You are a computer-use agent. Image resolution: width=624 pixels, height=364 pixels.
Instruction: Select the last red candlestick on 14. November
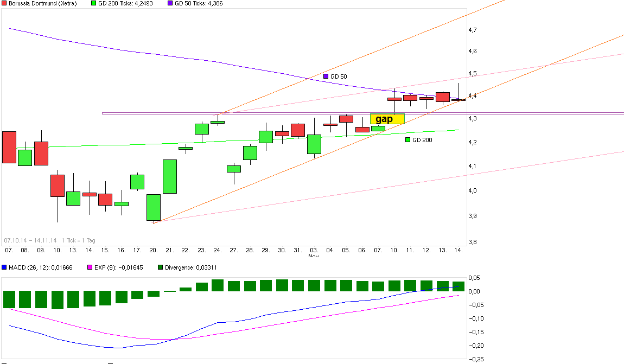point(457,99)
